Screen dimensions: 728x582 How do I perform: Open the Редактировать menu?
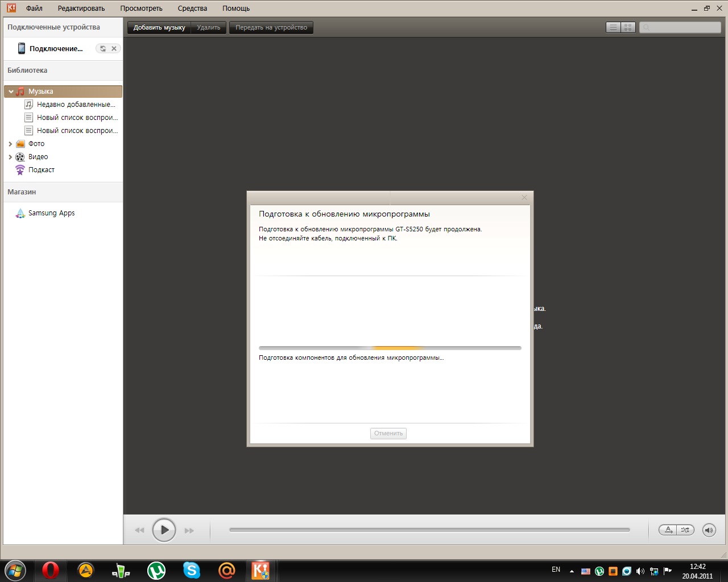(x=81, y=9)
